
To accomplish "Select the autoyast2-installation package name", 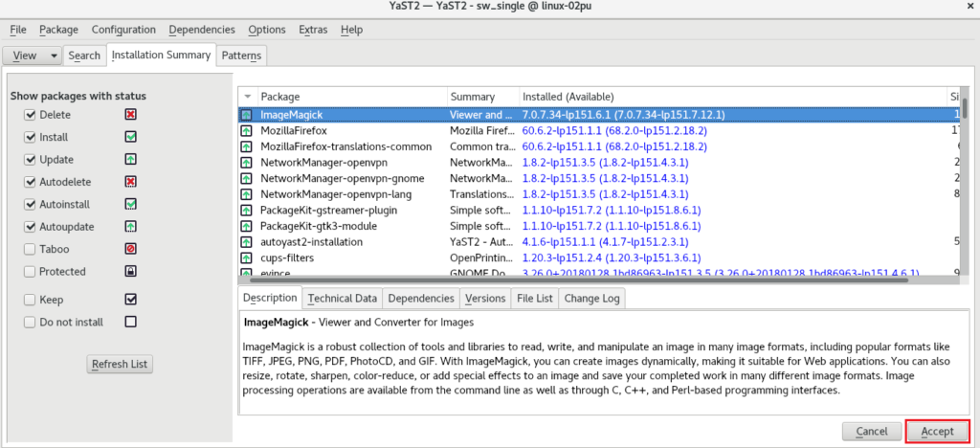I will tap(311, 242).
